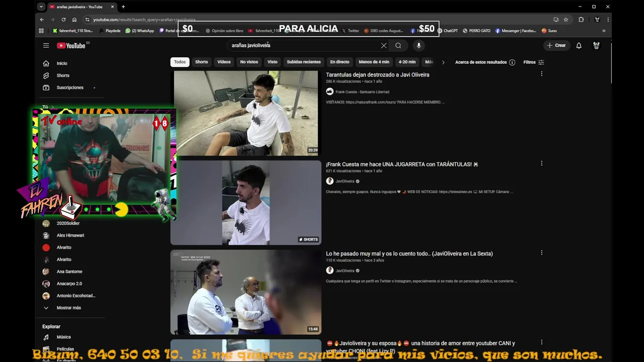644x362 pixels.
Task: Click the address bar URL
Action: tap(144, 20)
